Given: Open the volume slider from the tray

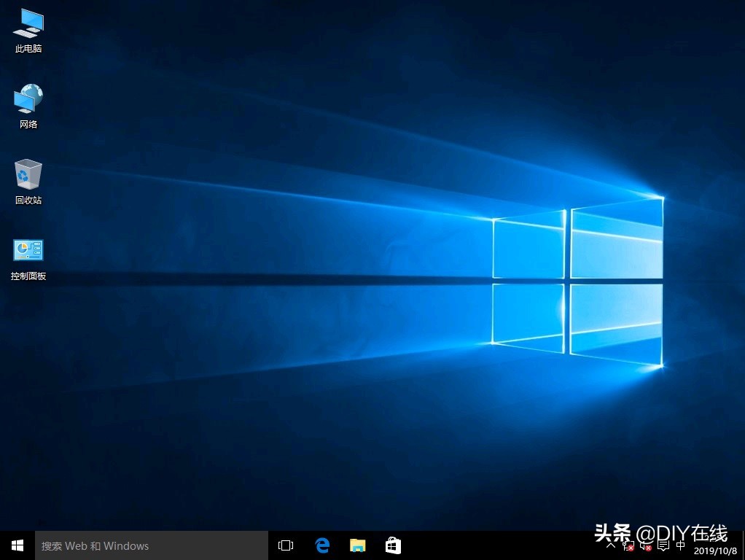Looking at the screenshot, I should [x=646, y=545].
